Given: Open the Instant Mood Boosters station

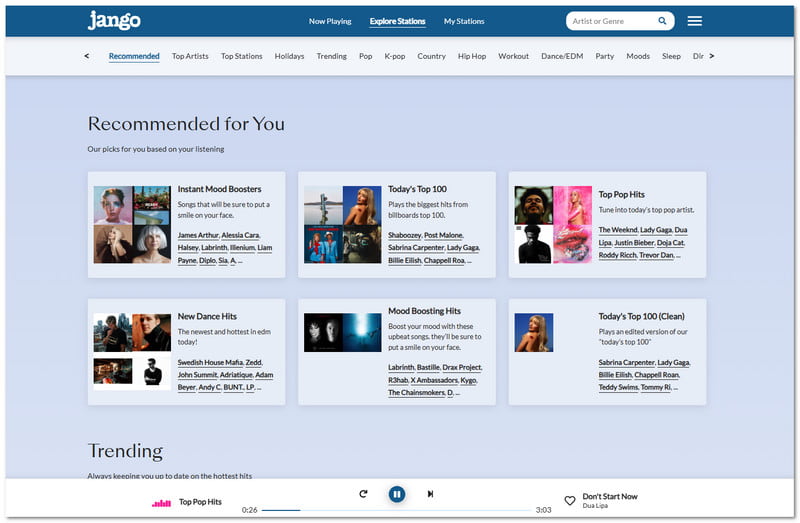Looking at the screenshot, I should pyautogui.click(x=219, y=189).
